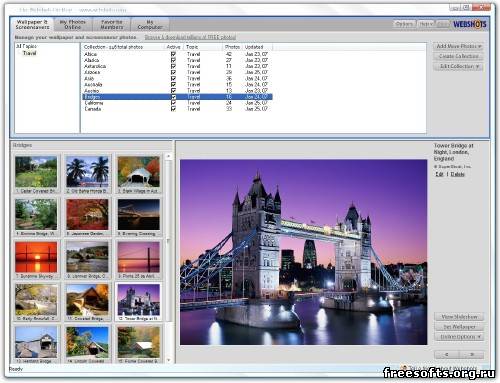
Task: Click the Edit link under photo title
Action: click(x=439, y=174)
